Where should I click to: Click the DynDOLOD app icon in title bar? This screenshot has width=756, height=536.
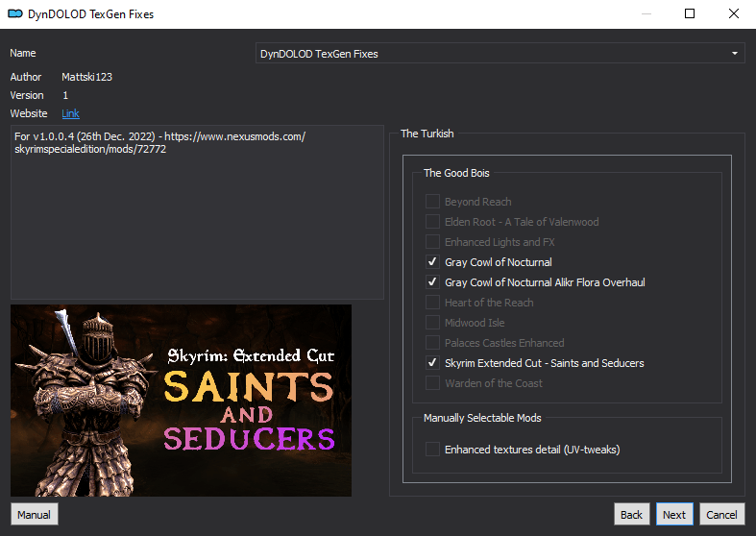[15, 14]
